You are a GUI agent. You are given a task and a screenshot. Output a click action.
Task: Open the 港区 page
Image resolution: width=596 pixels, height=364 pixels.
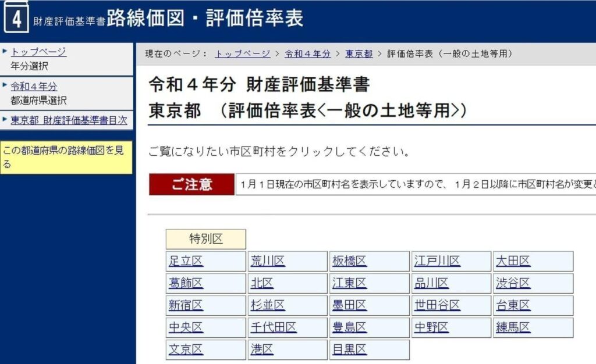[261, 349]
